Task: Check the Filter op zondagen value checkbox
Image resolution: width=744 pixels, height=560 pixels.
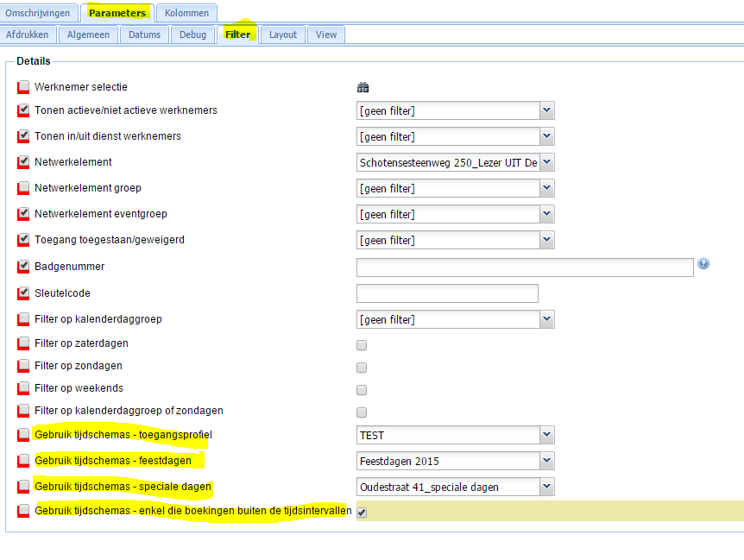Action: pos(362,368)
